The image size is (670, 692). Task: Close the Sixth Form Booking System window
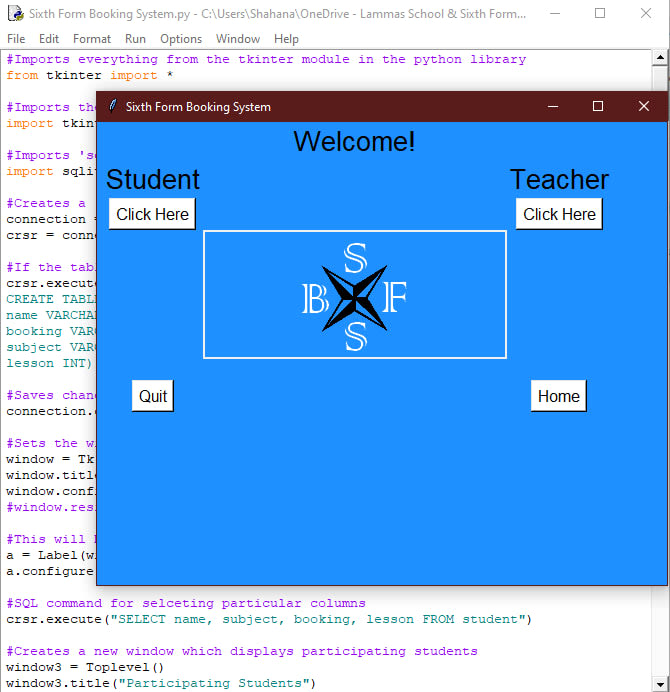click(644, 106)
